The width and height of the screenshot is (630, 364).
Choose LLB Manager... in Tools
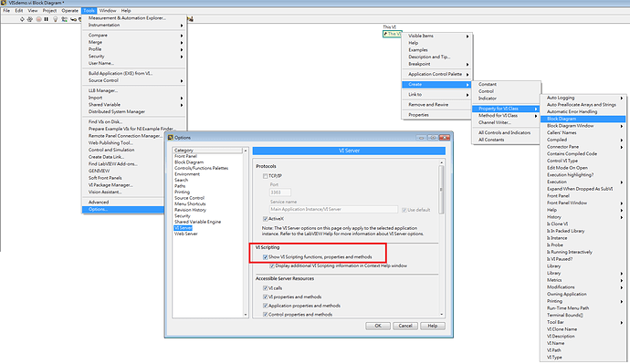point(134,90)
